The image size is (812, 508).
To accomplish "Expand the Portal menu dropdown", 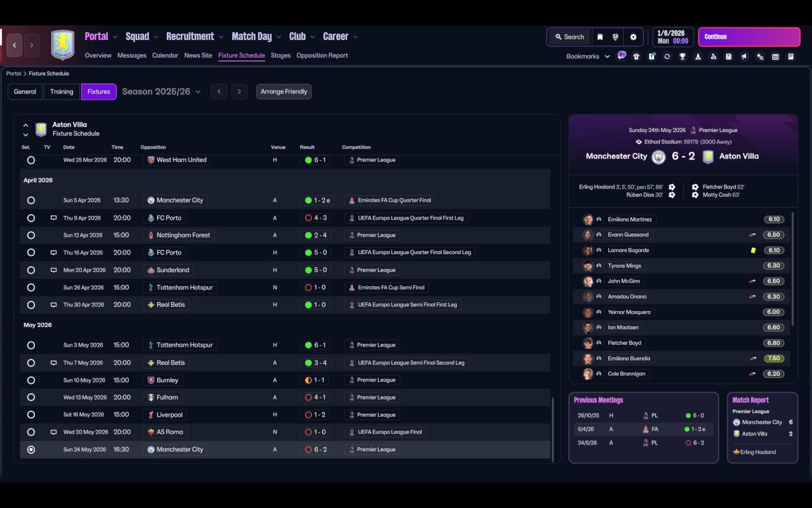I will click(x=115, y=37).
